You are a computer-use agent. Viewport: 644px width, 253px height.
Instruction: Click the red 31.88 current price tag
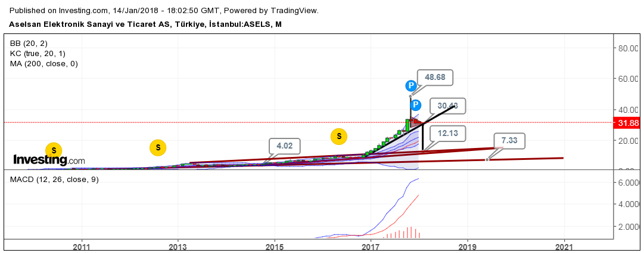point(627,122)
